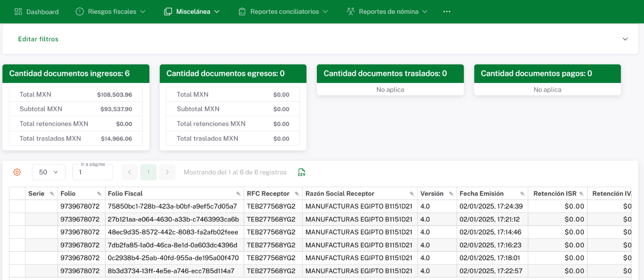Viewport: 644px width, 280px height.
Task: Open the Reportes de nómina menu
Action: click(387, 12)
